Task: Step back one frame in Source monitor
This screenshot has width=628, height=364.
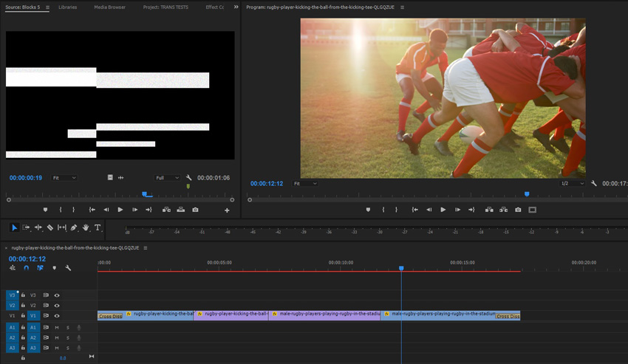Action: (x=106, y=210)
